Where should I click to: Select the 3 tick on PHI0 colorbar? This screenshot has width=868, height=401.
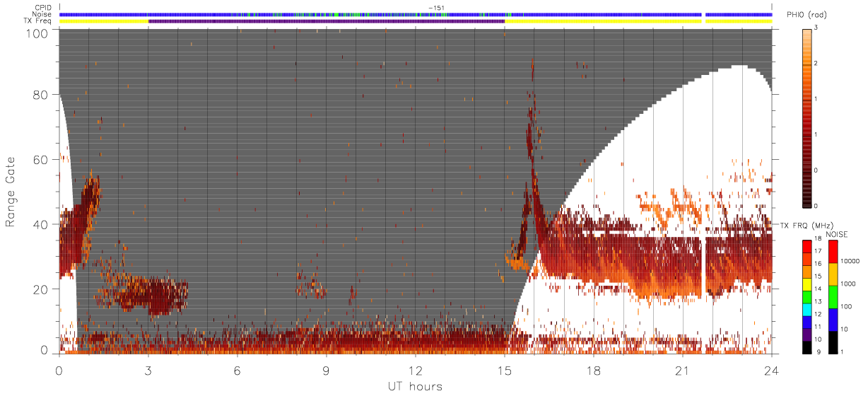817,29
